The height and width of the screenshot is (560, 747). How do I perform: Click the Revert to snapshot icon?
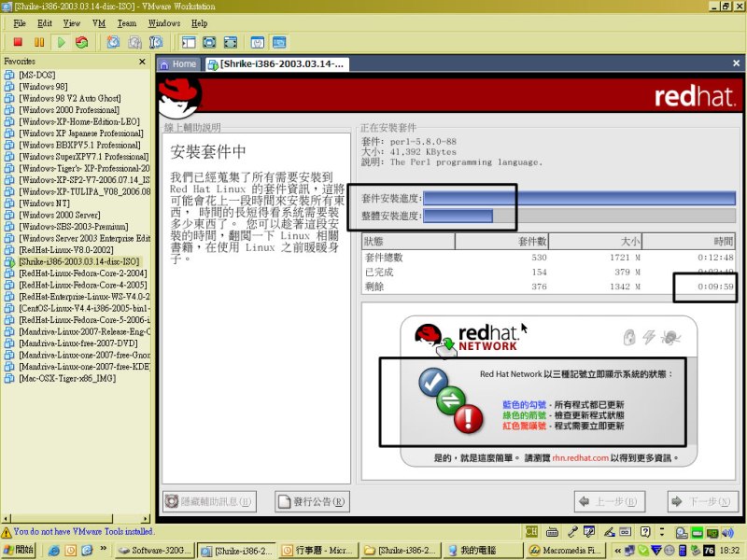click(x=134, y=42)
